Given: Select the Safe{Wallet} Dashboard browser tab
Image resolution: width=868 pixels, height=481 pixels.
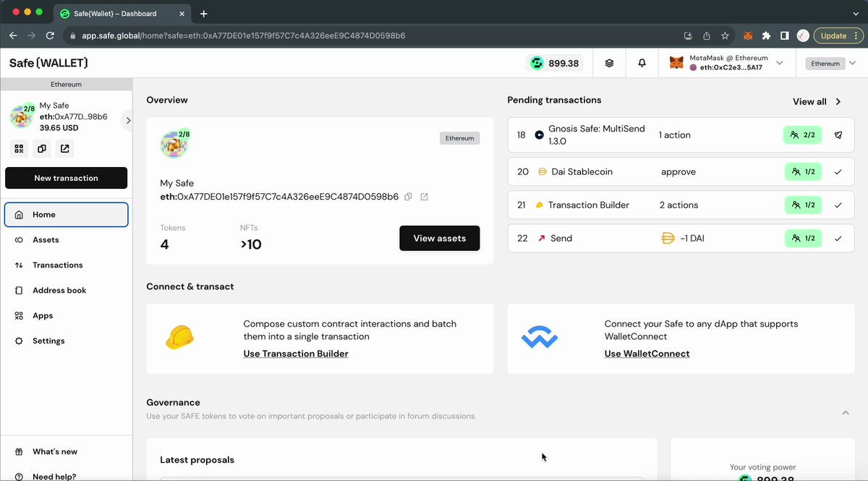Looking at the screenshot, I should coord(122,14).
